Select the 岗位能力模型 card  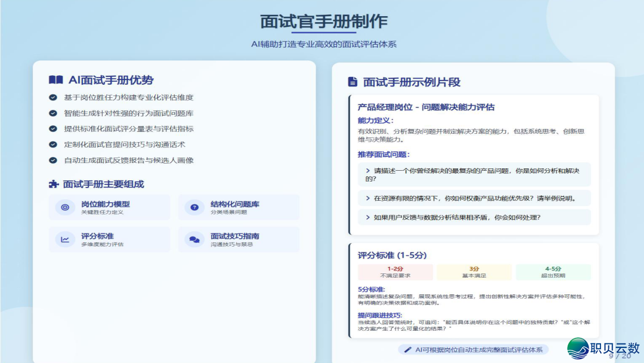109,207
